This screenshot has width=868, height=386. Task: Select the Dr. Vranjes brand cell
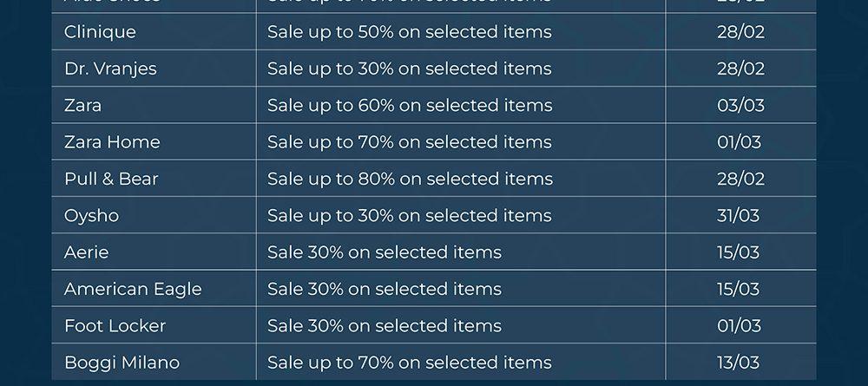(x=110, y=69)
